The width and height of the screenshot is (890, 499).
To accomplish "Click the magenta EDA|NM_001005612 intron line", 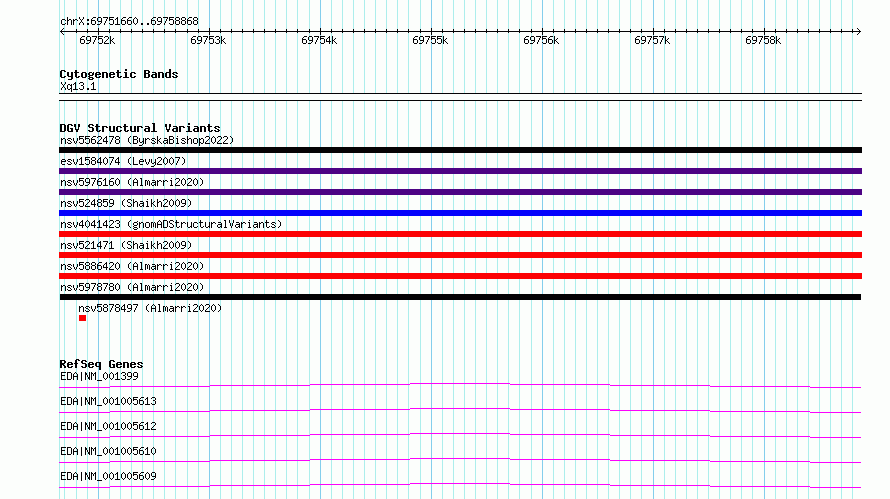I will click(460, 434).
